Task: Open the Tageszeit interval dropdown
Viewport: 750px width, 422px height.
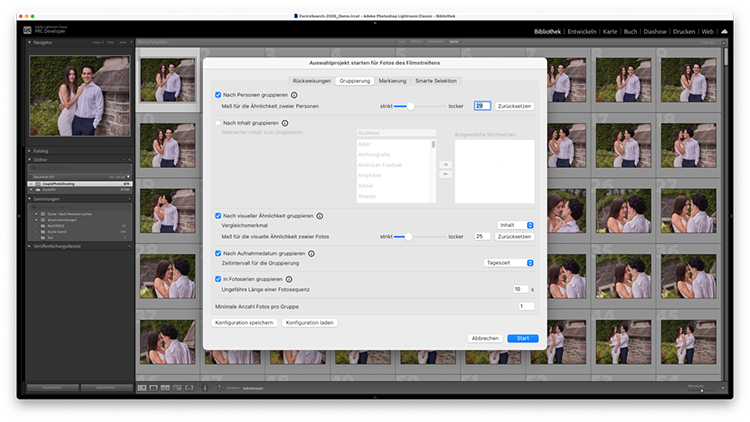Action: (509, 263)
